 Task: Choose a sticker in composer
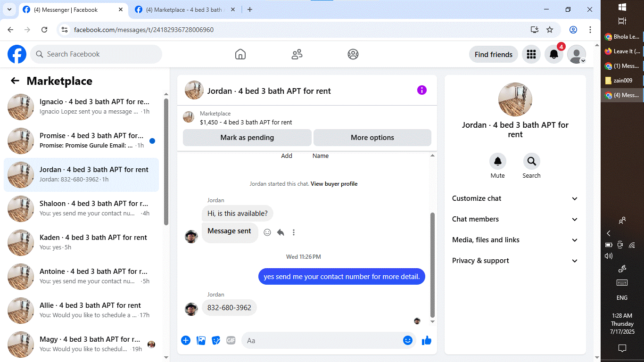click(216, 340)
